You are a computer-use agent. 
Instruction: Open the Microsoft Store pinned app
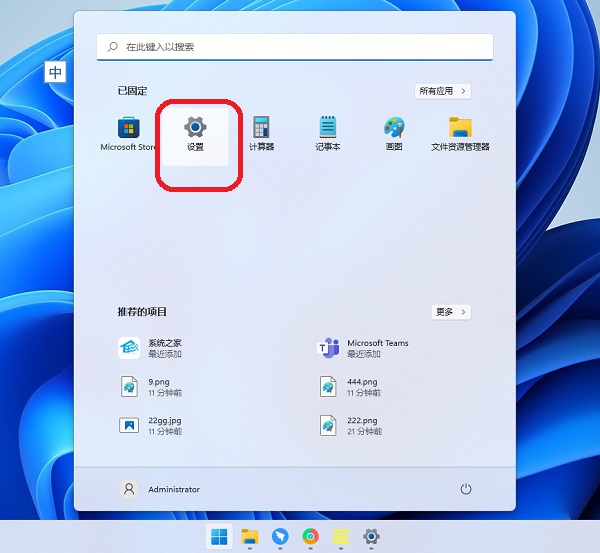click(x=129, y=133)
